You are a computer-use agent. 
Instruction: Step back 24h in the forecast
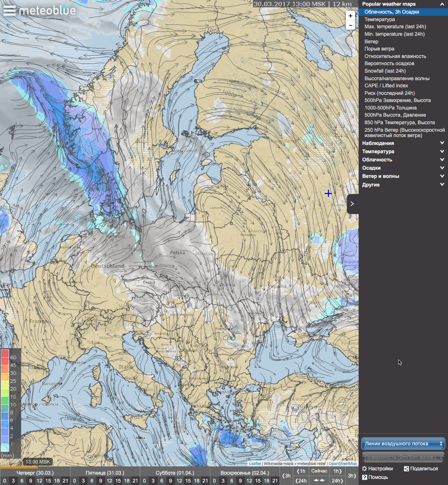tap(301, 481)
